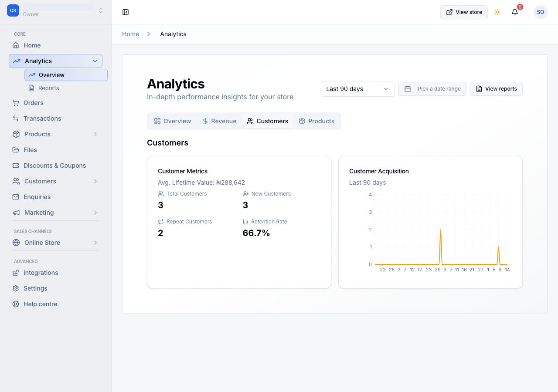Click the Repeat Customers label

(x=189, y=222)
